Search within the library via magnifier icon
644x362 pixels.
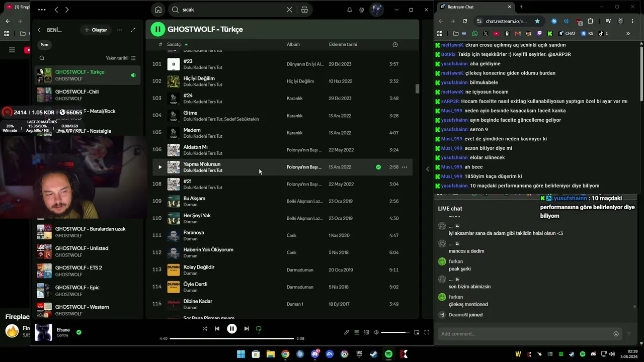[42, 58]
